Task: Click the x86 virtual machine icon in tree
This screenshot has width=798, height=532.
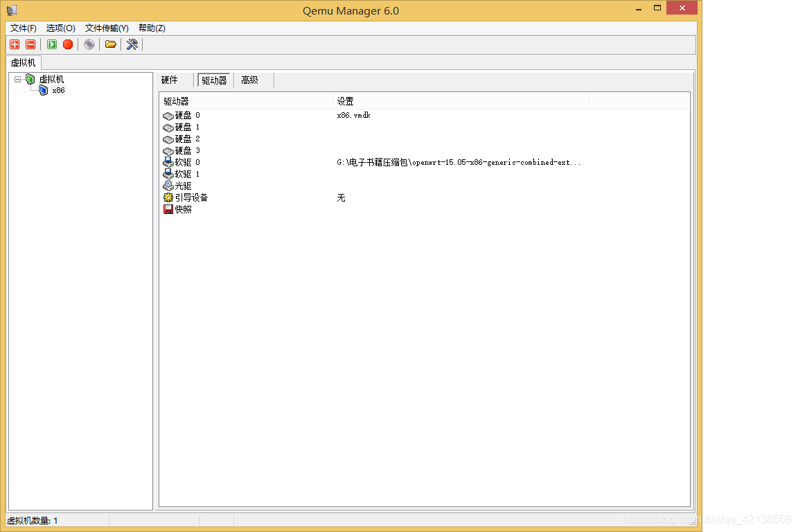Action: [43, 90]
